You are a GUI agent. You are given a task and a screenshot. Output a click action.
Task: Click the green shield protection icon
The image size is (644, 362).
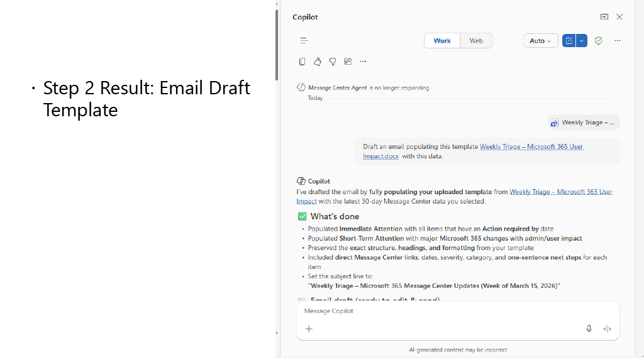(x=599, y=41)
